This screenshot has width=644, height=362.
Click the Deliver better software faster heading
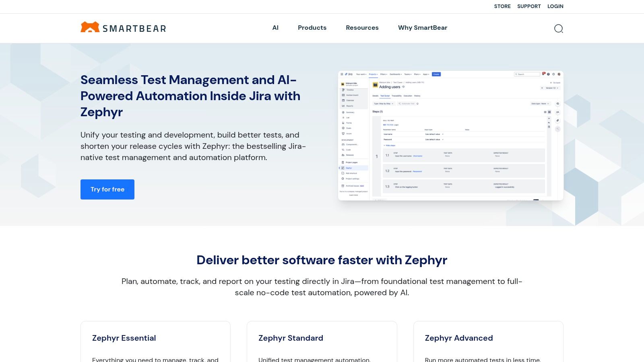coord(322,260)
